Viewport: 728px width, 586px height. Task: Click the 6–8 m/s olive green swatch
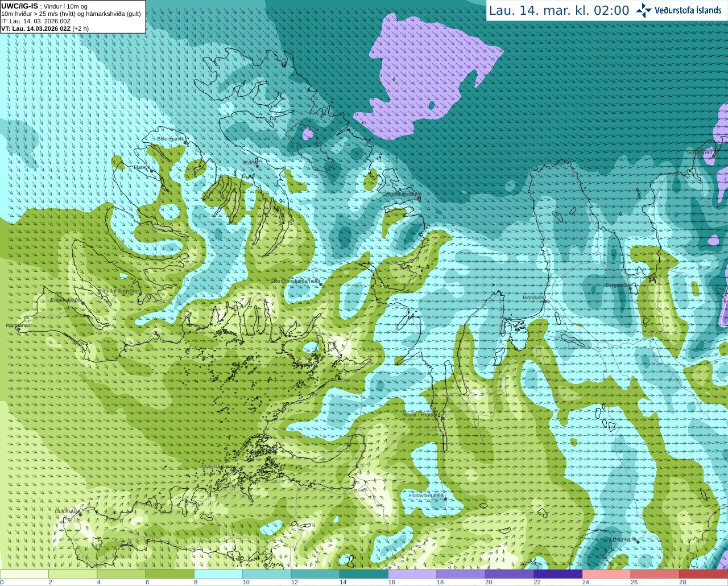pyautogui.click(x=169, y=573)
